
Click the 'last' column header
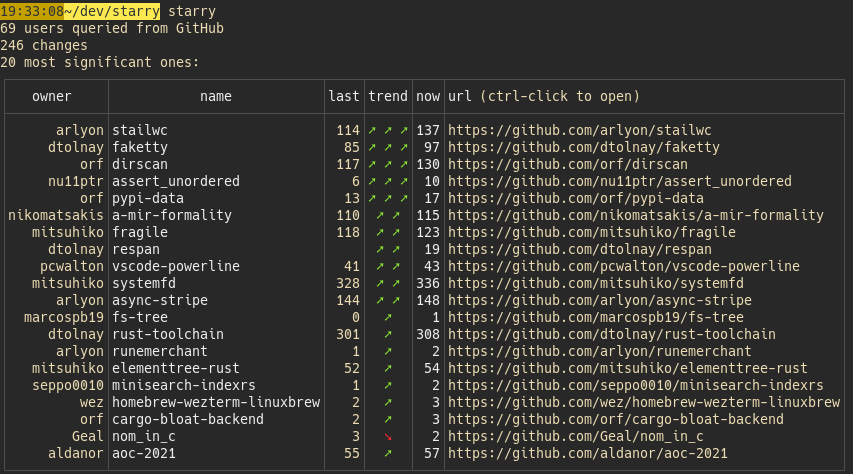pyautogui.click(x=344, y=96)
